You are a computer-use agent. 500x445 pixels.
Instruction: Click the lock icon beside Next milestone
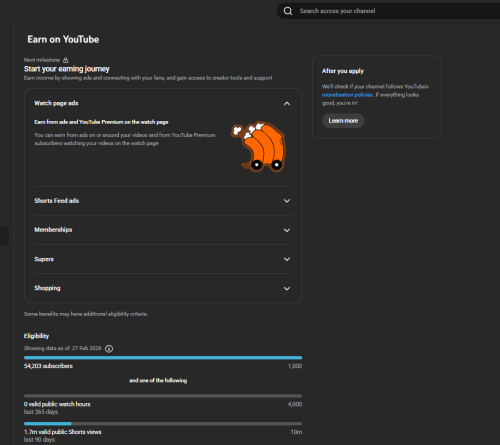pyautogui.click(x=66, y=60)
